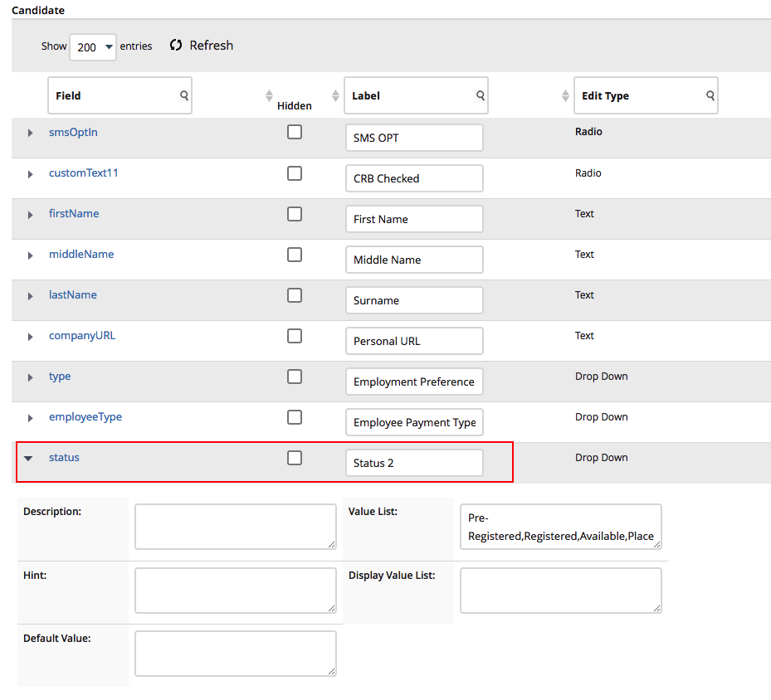This screenshot has height=700, width=771.
Task: Toggle Hidden checkbox for smsOptIn
Action: click(x=295, y=132)
